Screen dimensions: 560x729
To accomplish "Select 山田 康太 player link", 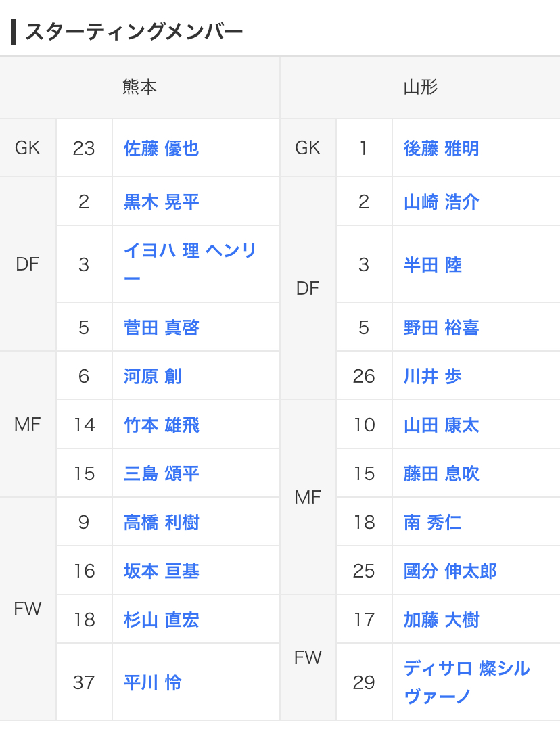I will coord(441,425).
